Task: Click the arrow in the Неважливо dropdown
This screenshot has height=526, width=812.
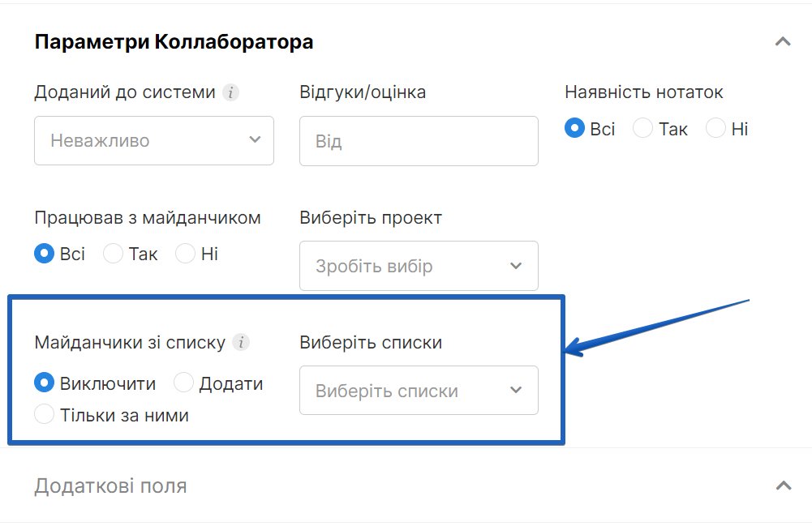Action: point(255,140)
